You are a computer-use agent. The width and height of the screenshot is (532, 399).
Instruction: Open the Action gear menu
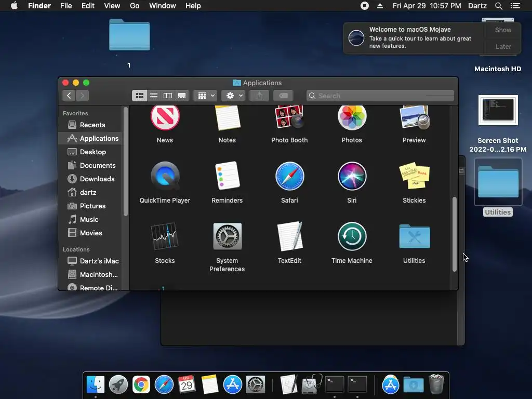(x=233, y=96)
